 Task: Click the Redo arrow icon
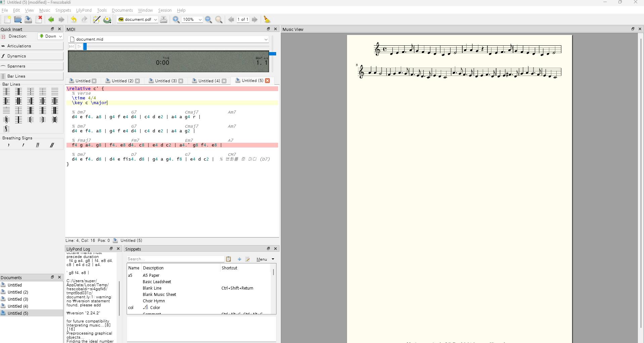point(84,19)
